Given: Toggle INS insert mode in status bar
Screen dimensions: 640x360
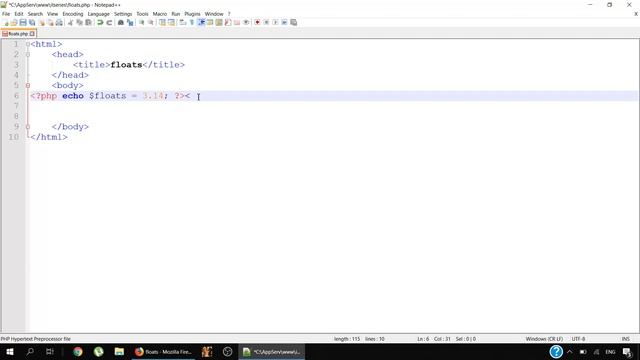Looking at the screenshot, I should tap(625, 339).
